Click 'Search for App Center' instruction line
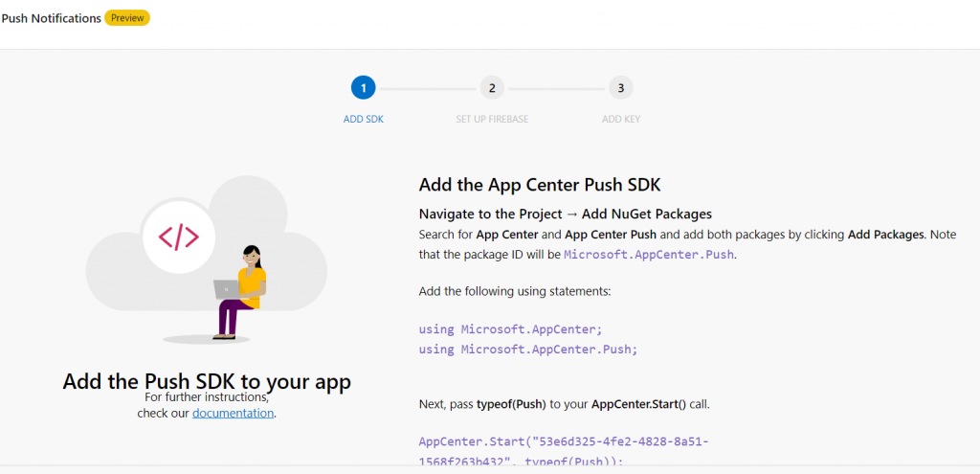Screen dimensions: 980x474 pyautogui.click(x=687, y=236)
